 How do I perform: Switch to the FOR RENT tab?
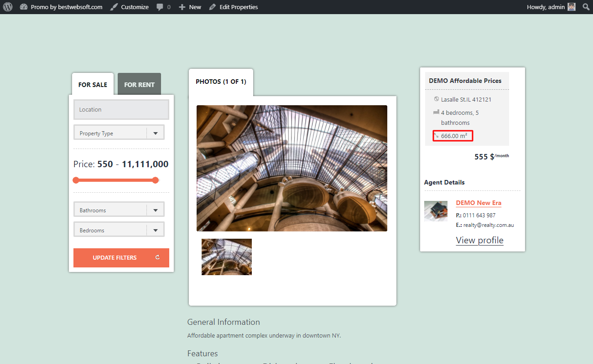(x=139, y=84)
